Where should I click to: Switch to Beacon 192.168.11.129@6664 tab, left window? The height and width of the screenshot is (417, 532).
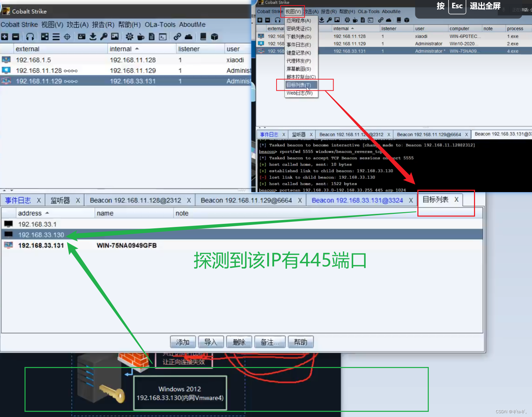click(246, 200)
